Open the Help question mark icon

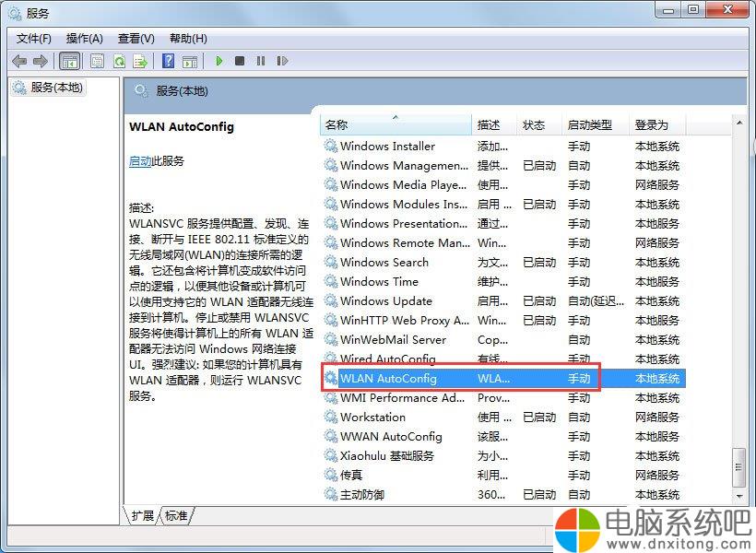click(169, 61)
